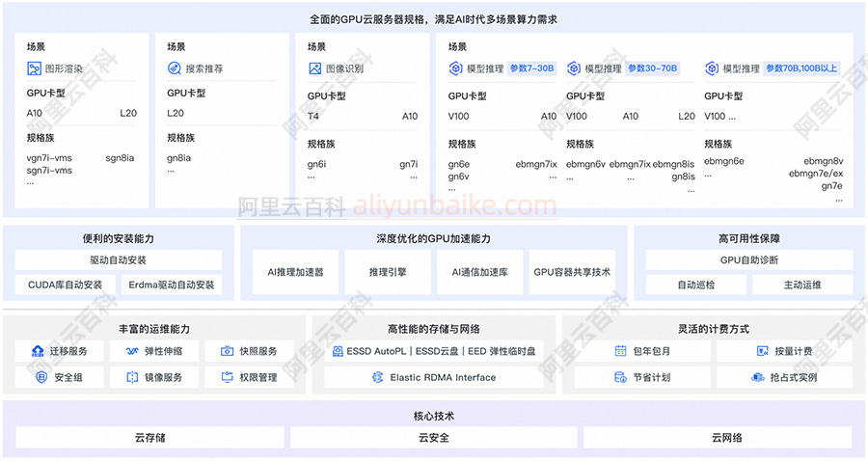Click the 抢占式实例 icon

point(758,377)
